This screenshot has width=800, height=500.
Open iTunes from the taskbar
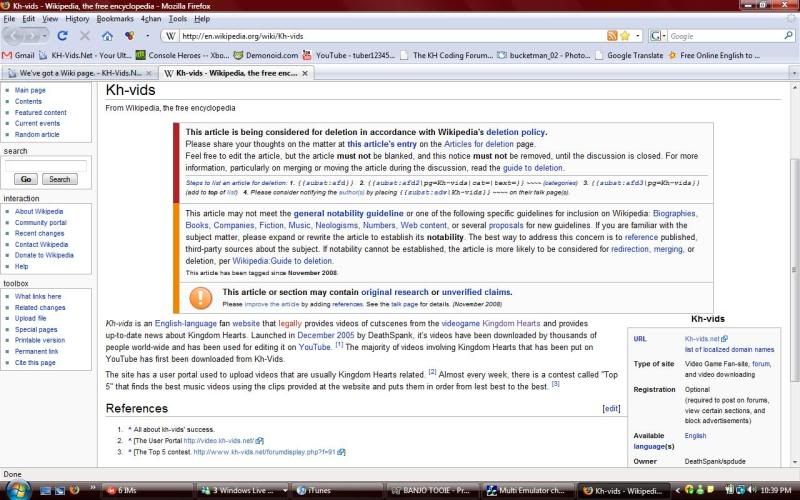[339, 490]
